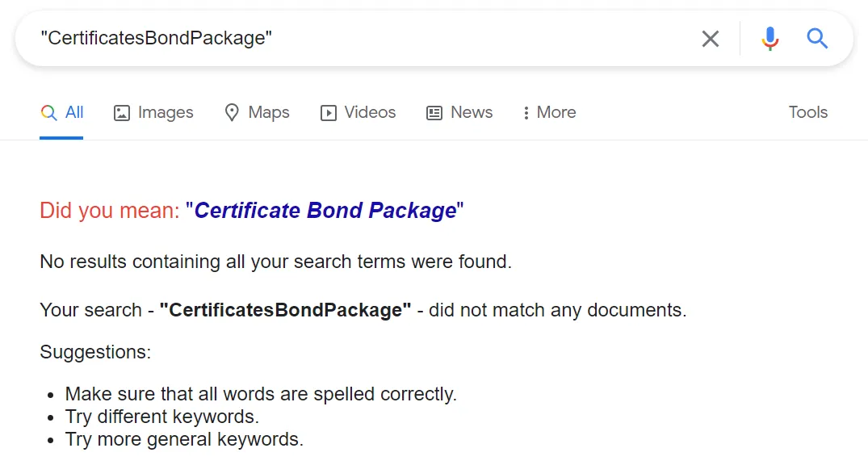Switch to the Images results tab

click(x=166, y=113)
